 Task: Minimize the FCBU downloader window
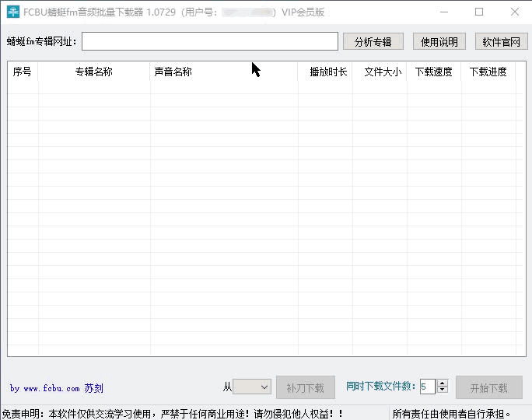pyautogui.click(x=444, y=12)
